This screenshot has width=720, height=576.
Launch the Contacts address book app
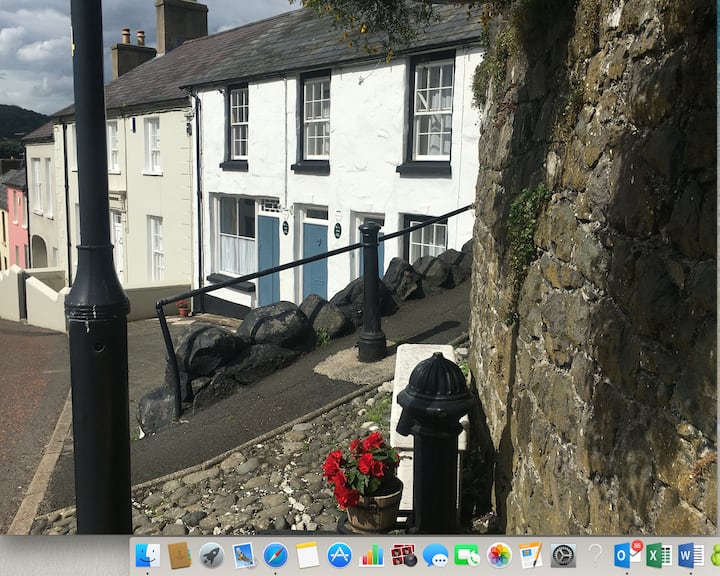pos(179,555)
